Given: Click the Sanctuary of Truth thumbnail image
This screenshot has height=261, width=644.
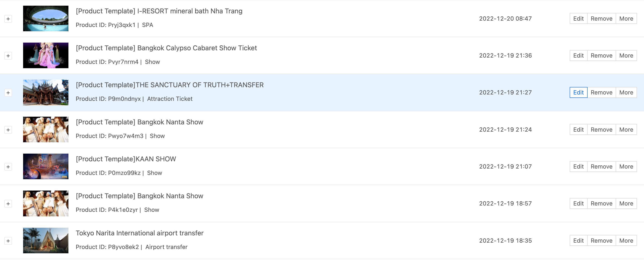Looking at the screenshot, I should click(46, 92).
